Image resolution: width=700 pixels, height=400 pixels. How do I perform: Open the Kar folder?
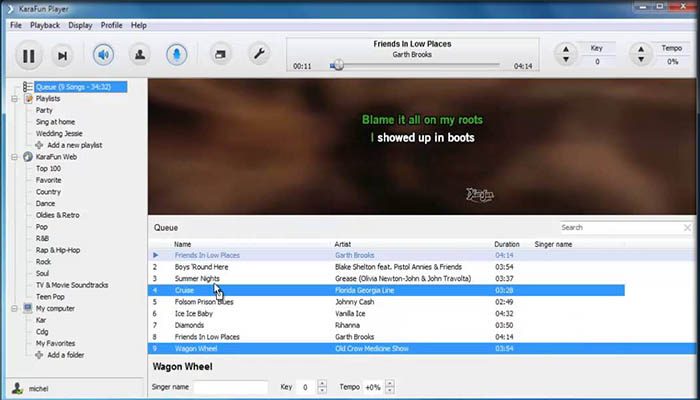point(41,320)
